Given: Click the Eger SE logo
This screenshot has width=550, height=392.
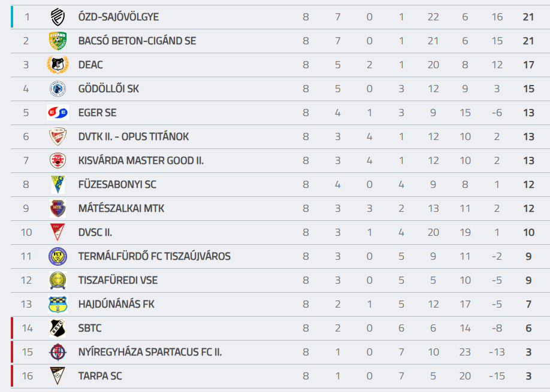Looking at the screenshot, I should (x=58, y=113).
